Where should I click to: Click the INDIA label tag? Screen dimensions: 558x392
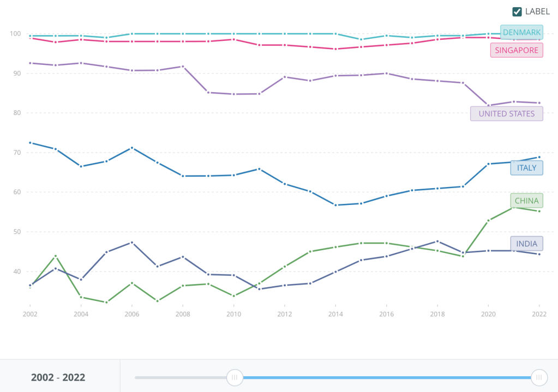(x=526, y=244)
